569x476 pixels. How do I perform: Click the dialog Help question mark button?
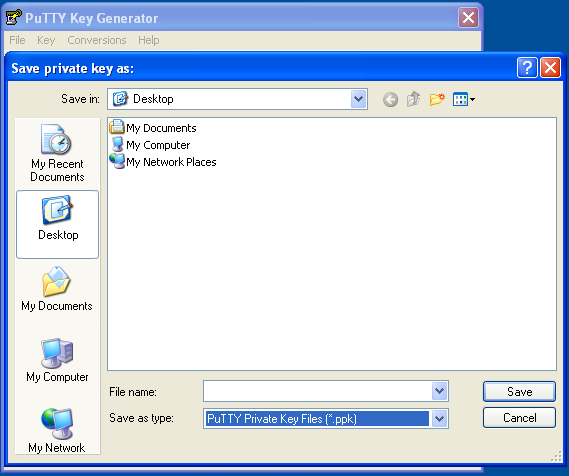click(527, 67)
